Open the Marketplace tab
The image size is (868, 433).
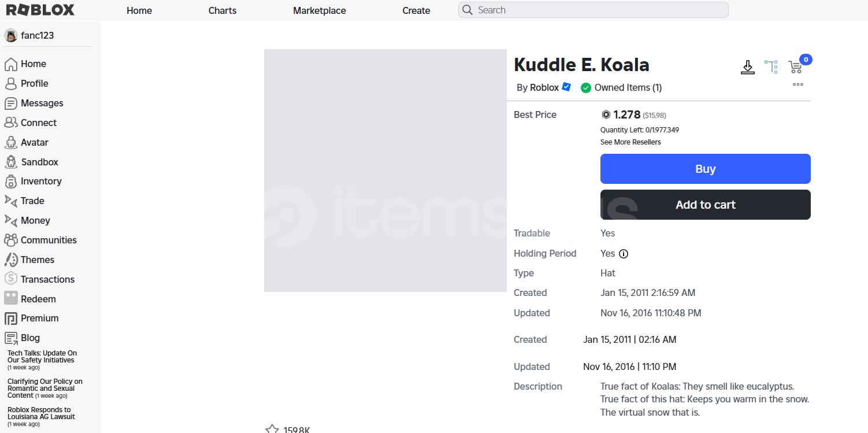pyautogui.click(x=320, y=10)
